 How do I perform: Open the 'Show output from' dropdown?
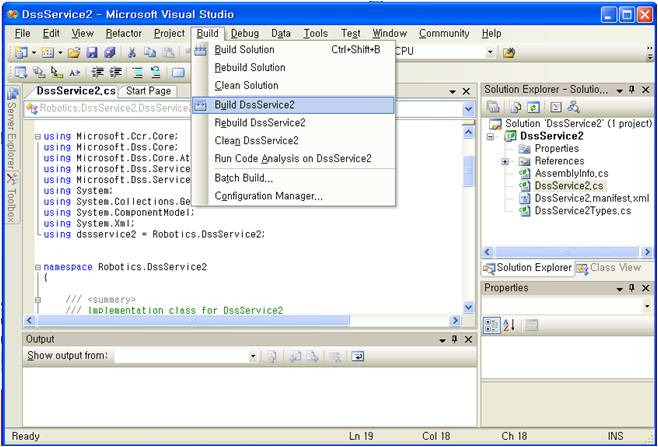tap(253, 356)
